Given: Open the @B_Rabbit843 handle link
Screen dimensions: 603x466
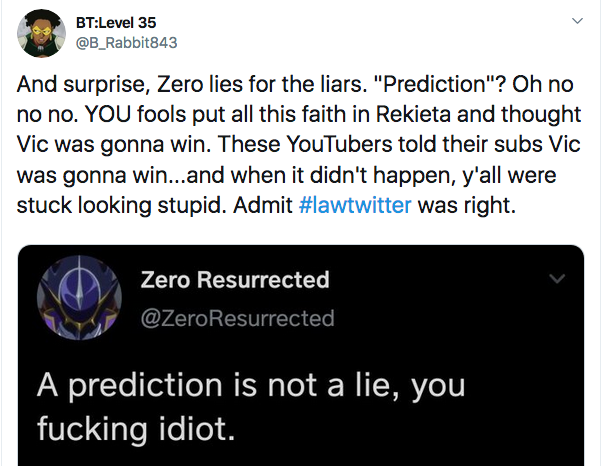Looking at the screenshot, I should tap(127, 42).
